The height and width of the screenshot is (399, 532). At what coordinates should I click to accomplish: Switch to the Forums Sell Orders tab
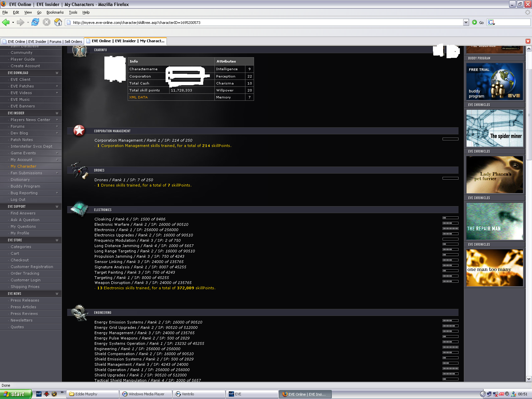click(x=42, y=42)
